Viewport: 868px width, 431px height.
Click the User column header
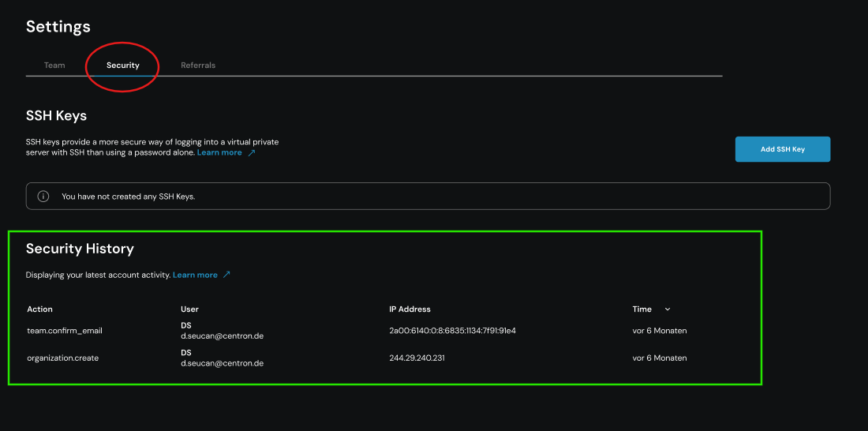click(x=189, y=309)
